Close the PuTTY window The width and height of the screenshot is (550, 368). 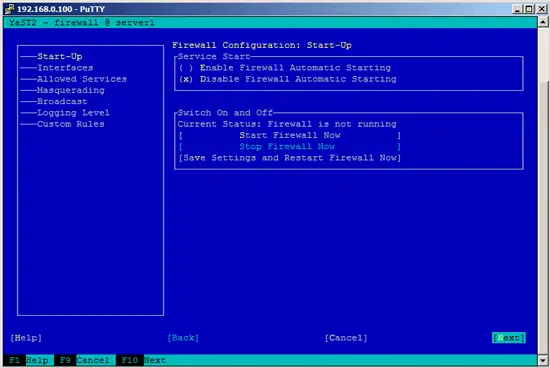pyautogui.click(x=542, y=9)
